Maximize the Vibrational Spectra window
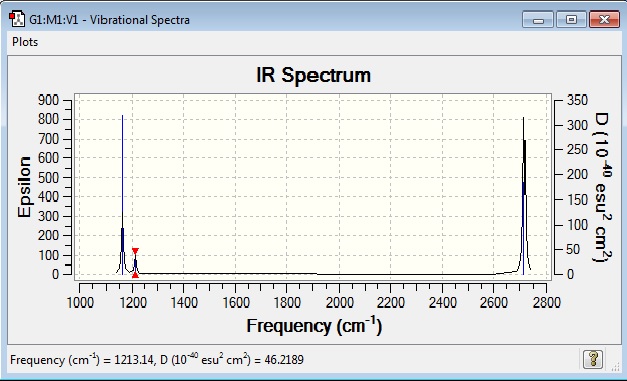Viewport: 627px width, 381px height. click(x=571, y=20)
